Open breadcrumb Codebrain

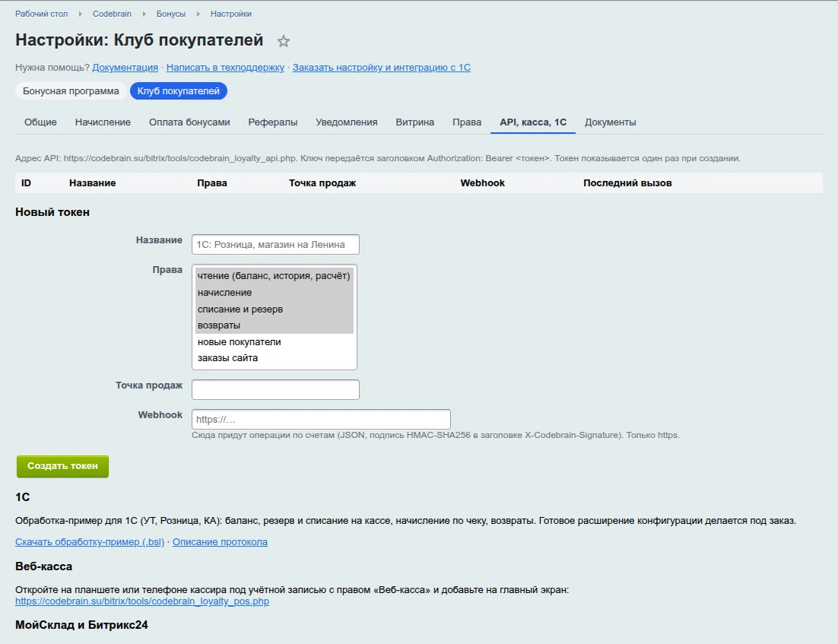pos(112,14)
